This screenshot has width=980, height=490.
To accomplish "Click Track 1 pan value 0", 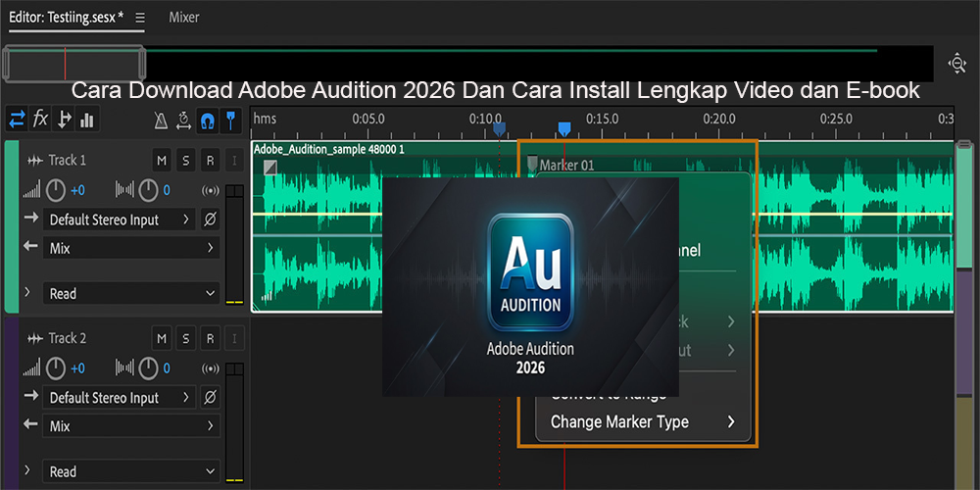I will click(x=167, y=191).
